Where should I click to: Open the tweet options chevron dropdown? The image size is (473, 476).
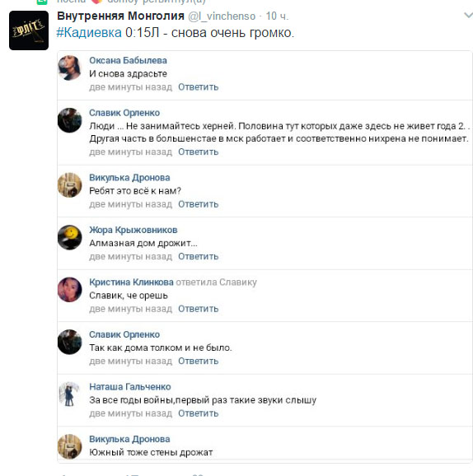pyautogui.click(x=468, y=15)
